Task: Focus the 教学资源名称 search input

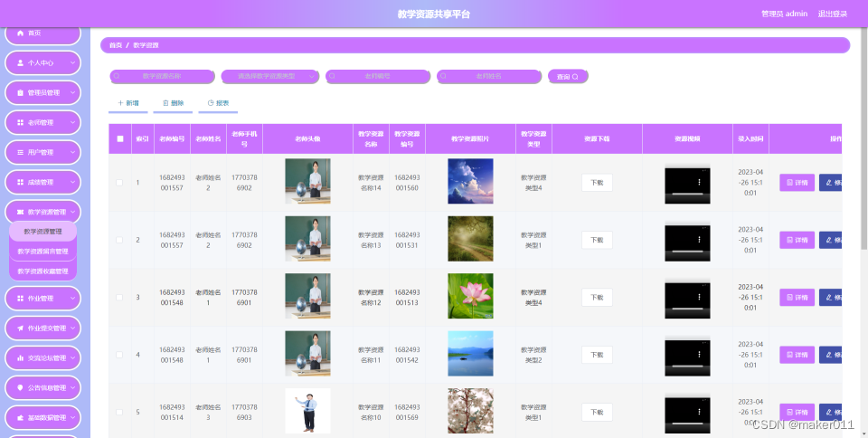Action: point(162,76)
